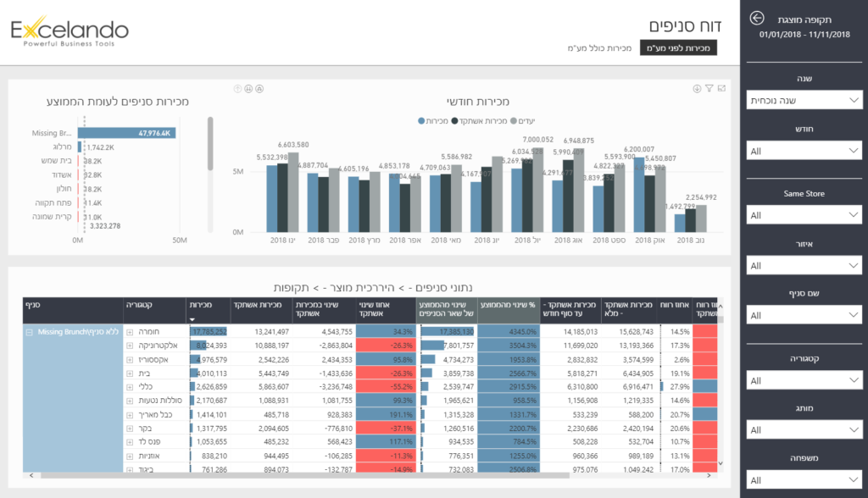Open the filter funnel icon on monthly chart
The height and width of the screenshot is (498, 868).
click(x=709, y=88)
